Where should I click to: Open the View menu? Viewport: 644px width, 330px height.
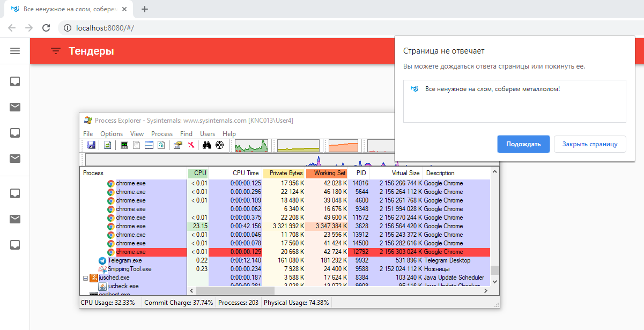(137, 134)
